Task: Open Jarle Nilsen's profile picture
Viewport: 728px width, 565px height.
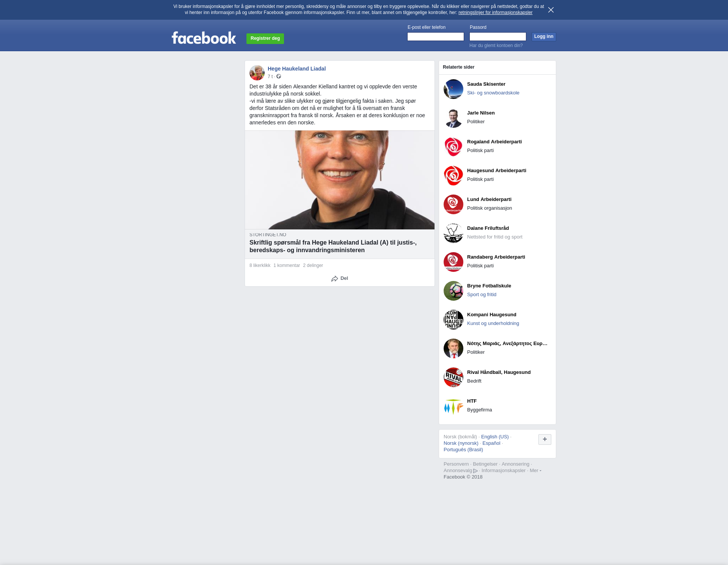Action: coord(453,118)
